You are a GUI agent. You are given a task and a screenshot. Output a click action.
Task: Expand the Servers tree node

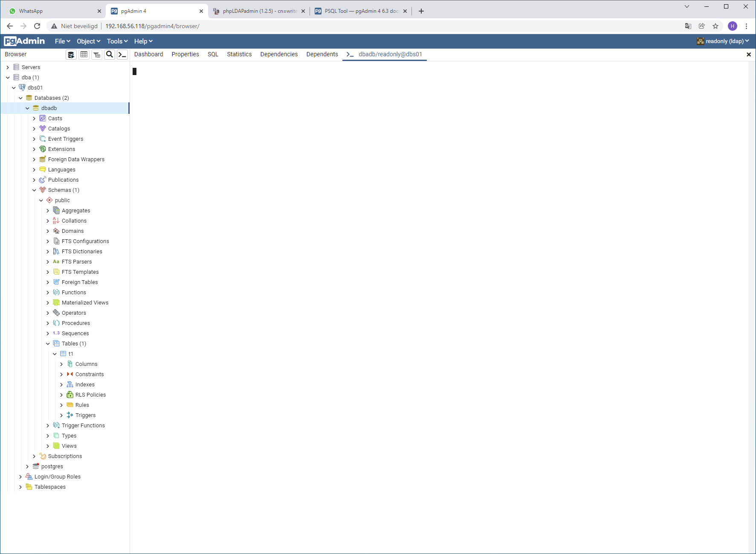(8, 67)
